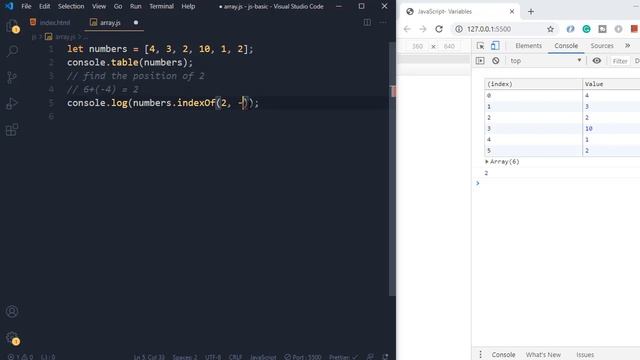The height and width of the screenshot is (360, 640).
Task: Open the Issues drawer tab
Action: (x=585, y=354)
